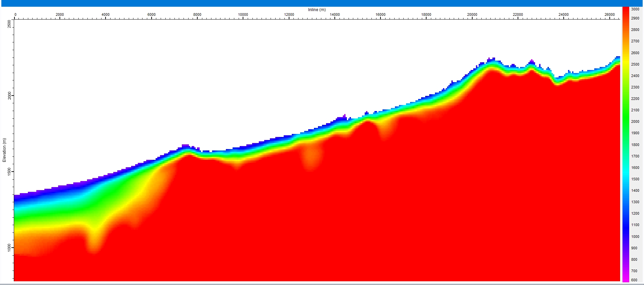Screen dimensions: 644x285
Task: Click color bar value 1900
Action: click(635, 133)
